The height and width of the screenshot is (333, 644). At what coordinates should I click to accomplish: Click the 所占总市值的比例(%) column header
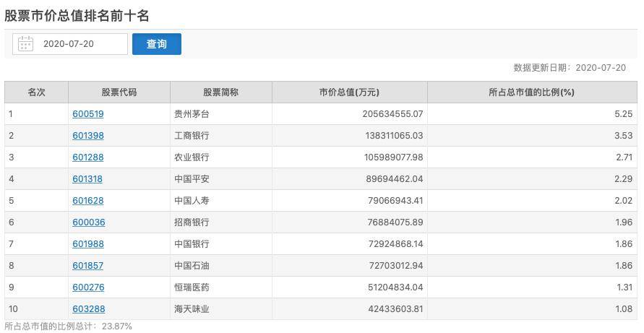click(x=531, y=92)
